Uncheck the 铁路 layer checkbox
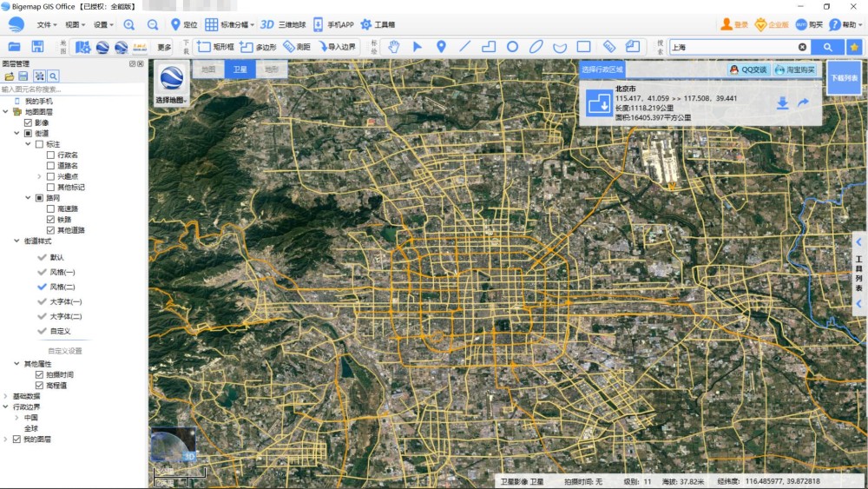The image size is (868, 489). point(50,219)
